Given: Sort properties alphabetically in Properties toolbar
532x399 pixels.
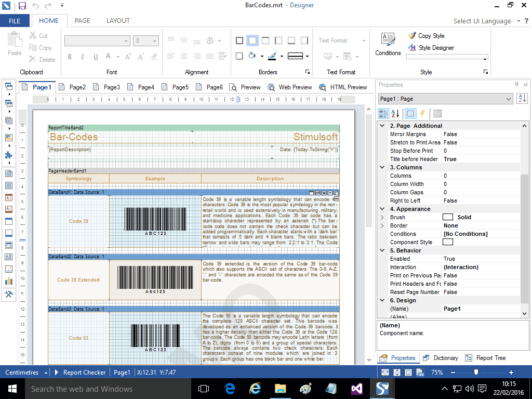Looking at the screenshot, I should 395,113.
